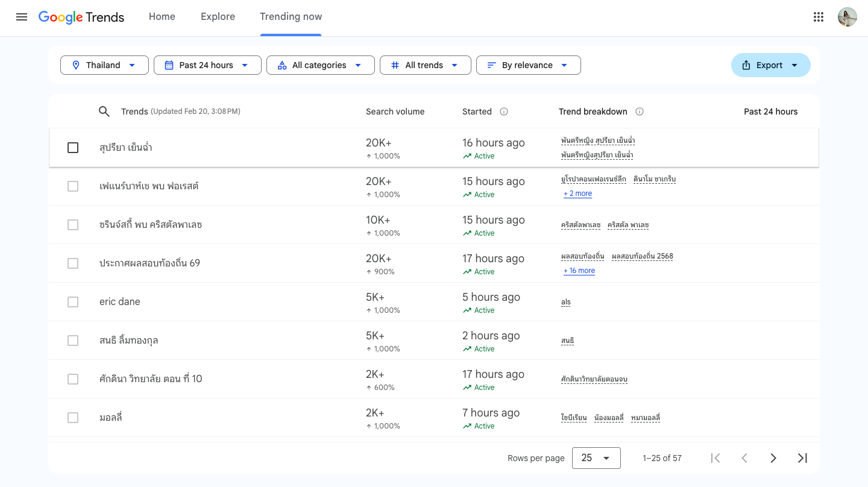Open the By relevance sort dropdown
Image resolution: width=868 pixels, height=487 pixels.
pos(528,65)
